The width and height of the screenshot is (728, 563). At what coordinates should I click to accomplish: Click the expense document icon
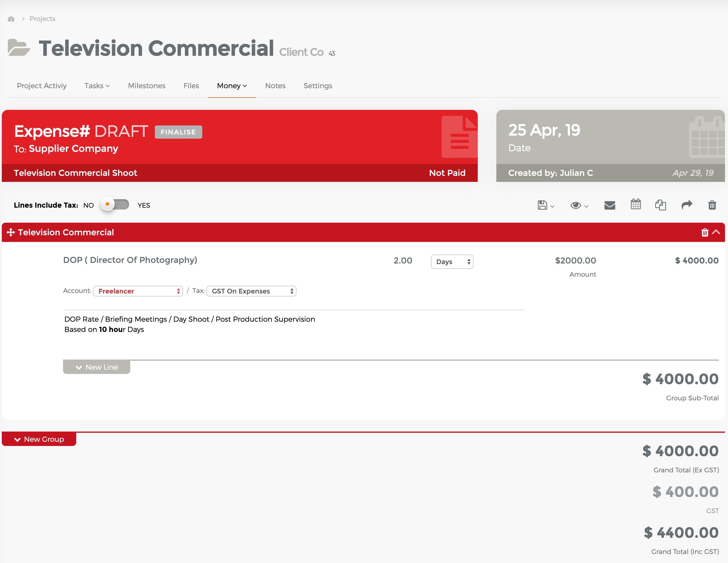tap(459, 137)
